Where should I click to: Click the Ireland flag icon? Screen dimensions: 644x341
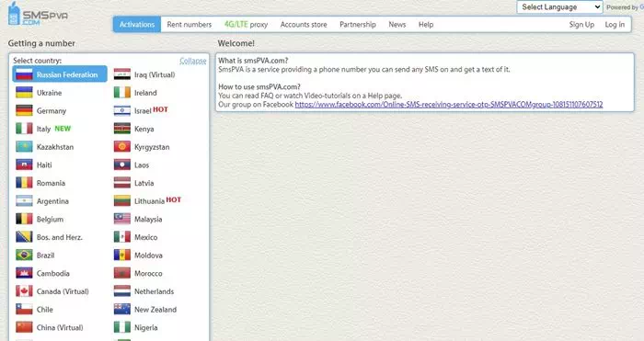tap(122, 93)
